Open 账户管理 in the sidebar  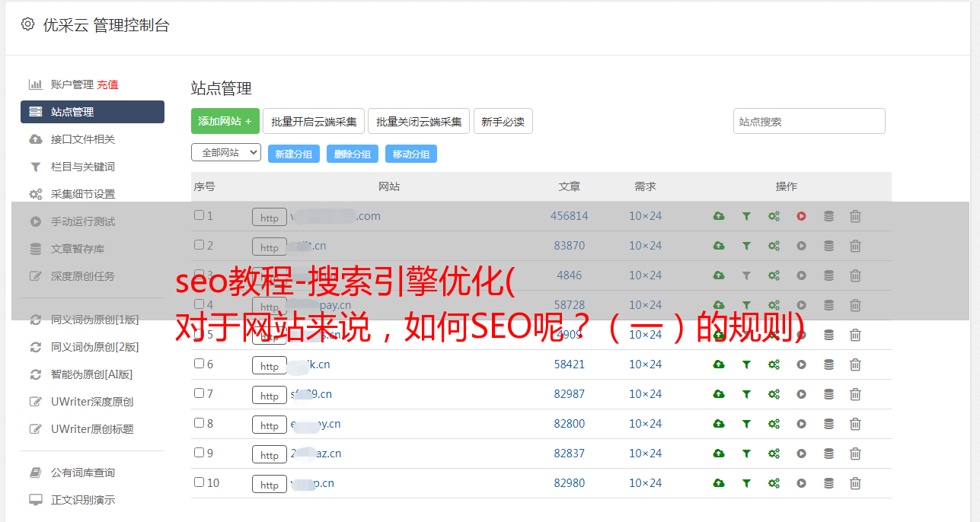(x=72, y=84)
